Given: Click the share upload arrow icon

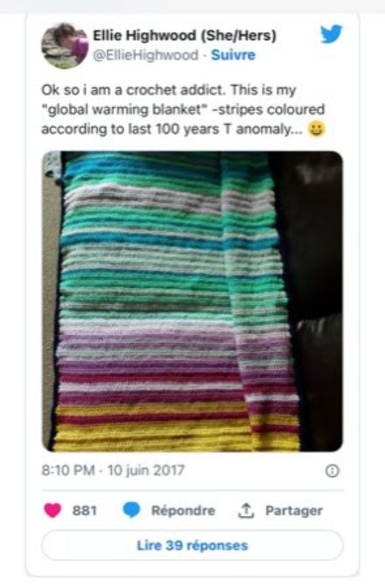Looking at the screenshot, I should 246,510.
